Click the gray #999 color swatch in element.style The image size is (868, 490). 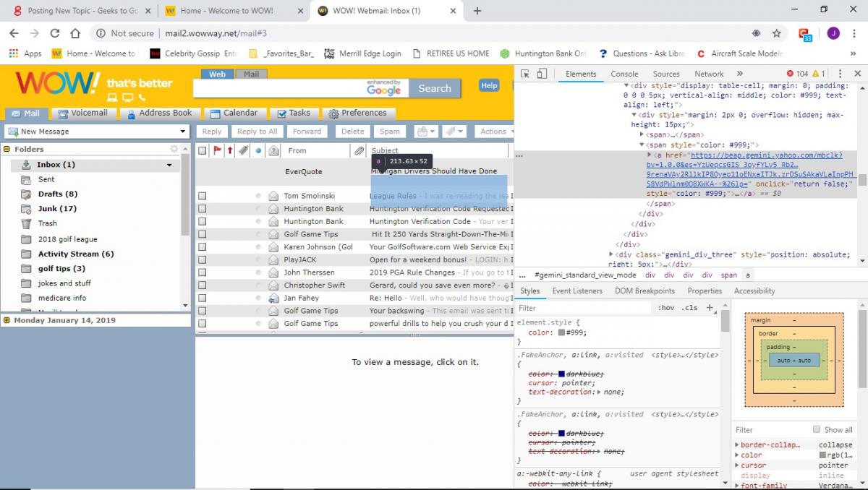tap(561, 332)
